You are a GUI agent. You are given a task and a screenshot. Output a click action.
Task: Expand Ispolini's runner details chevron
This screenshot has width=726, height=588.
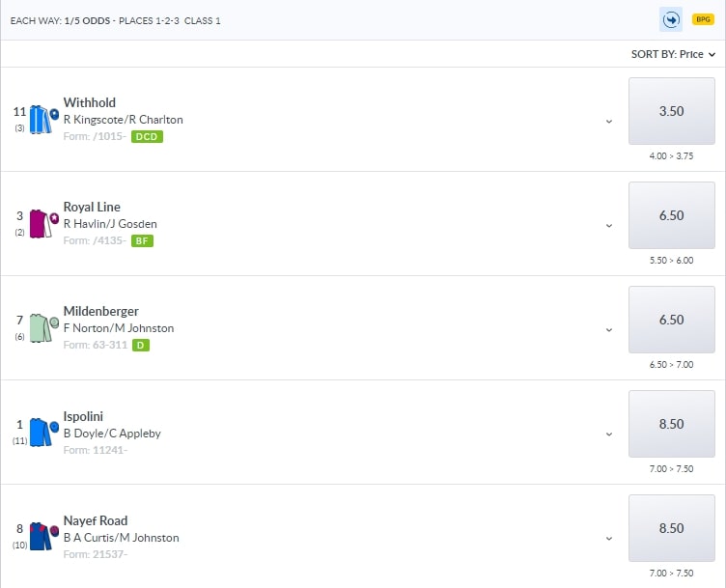pyautogui.click(x=609, y=434)
